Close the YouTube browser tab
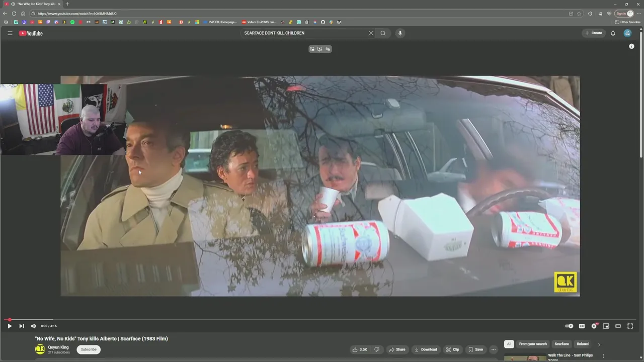 (59, 4)
